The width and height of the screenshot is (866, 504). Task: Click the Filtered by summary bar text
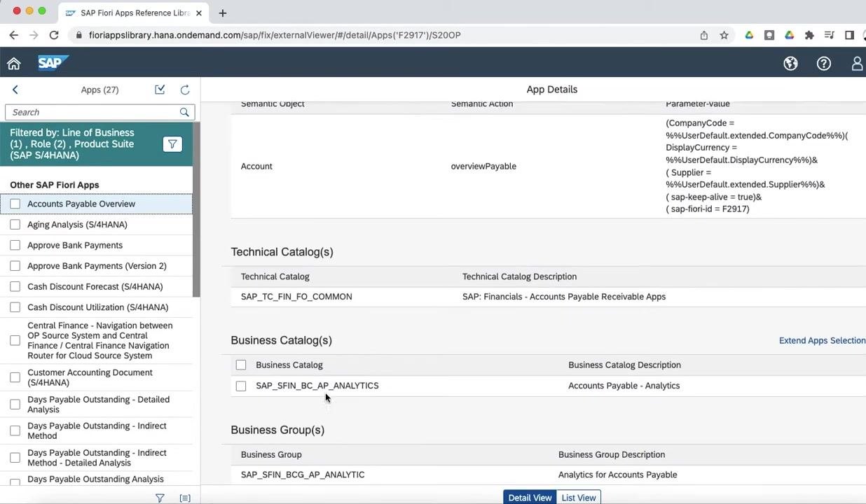(72, 143)
